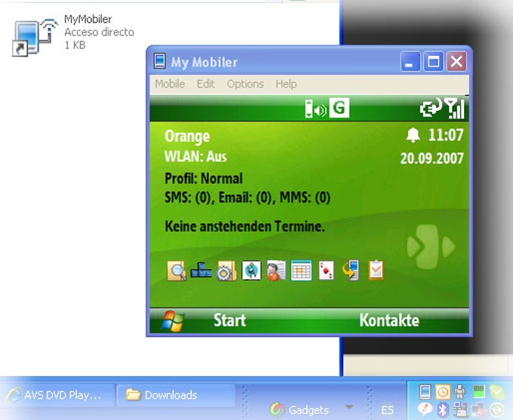
Task: Open the calendar grid icon
Action: point(301,271)
